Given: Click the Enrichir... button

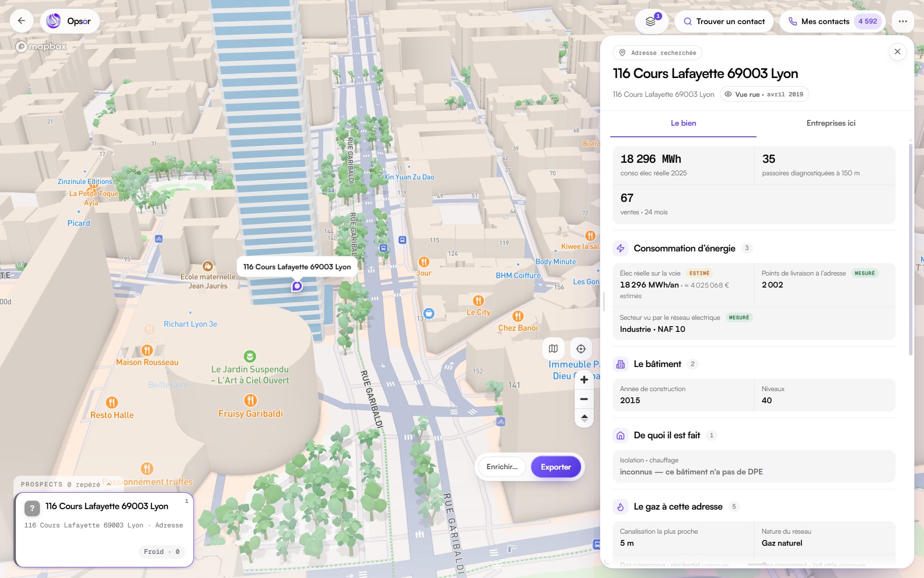Looking at the screenshot, I should [x=502, y=467].
